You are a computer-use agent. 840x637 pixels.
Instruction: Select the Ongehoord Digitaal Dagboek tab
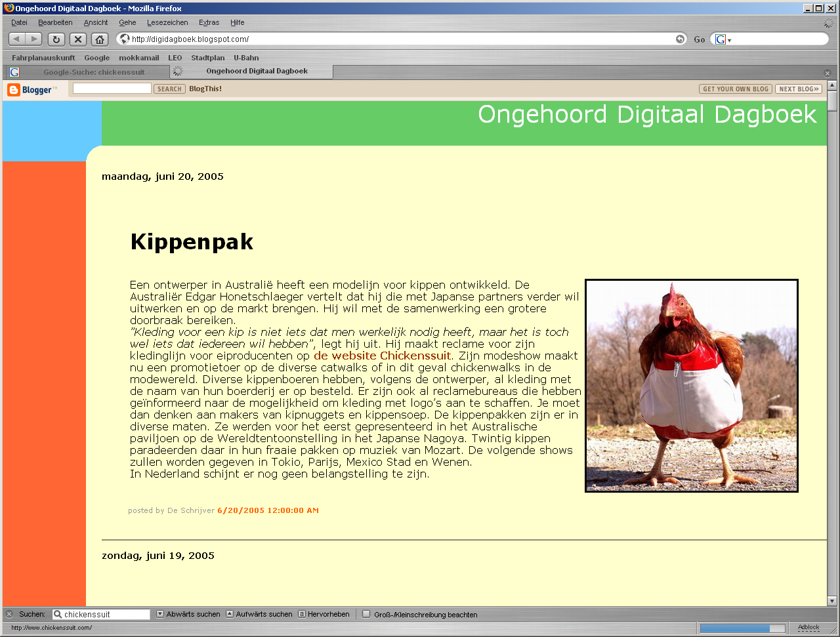coord(251,71)
